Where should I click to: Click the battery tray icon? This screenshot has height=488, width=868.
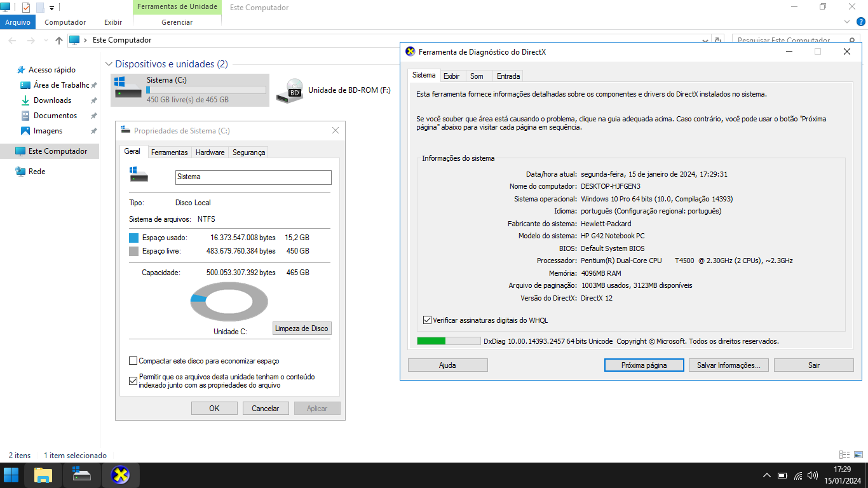(x=782, y=475)
